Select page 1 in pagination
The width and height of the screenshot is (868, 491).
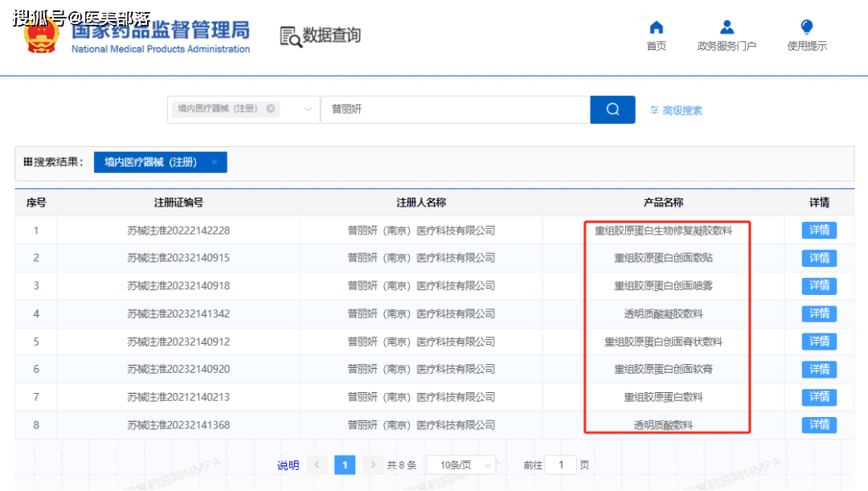[x=345, y=465]
